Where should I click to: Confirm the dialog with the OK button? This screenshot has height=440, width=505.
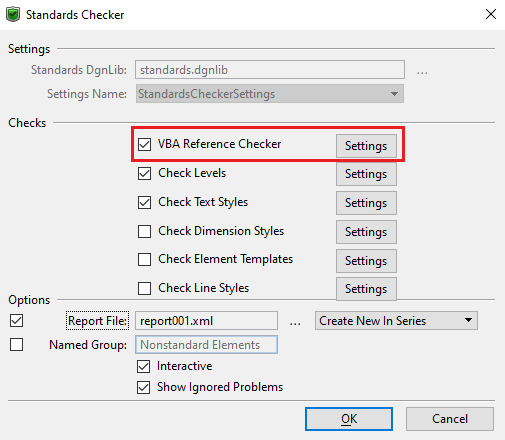[x=349, y=419]
